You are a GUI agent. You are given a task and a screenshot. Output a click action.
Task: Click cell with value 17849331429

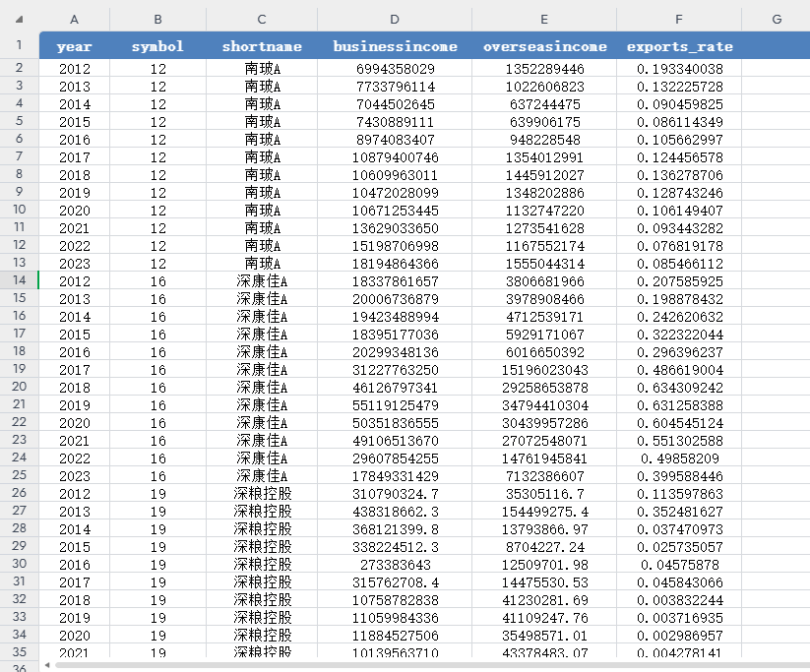395,476
